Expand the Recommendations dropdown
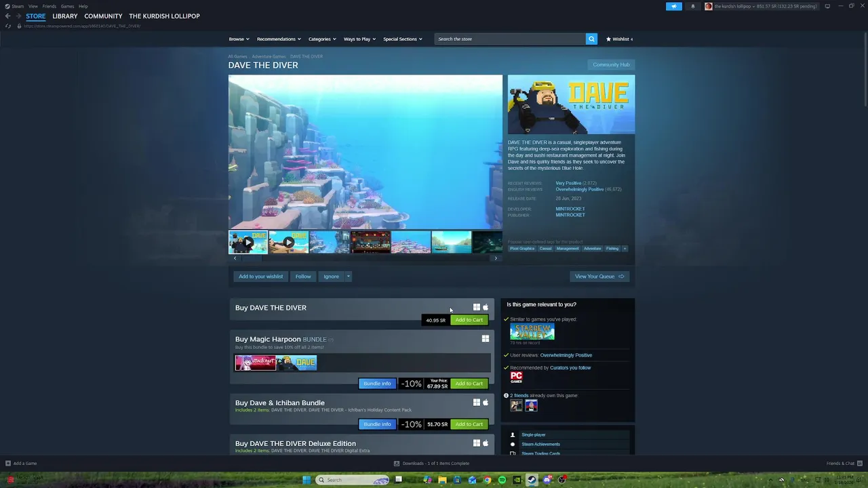The height and width of the screenshot is (488, 868). 278,39
